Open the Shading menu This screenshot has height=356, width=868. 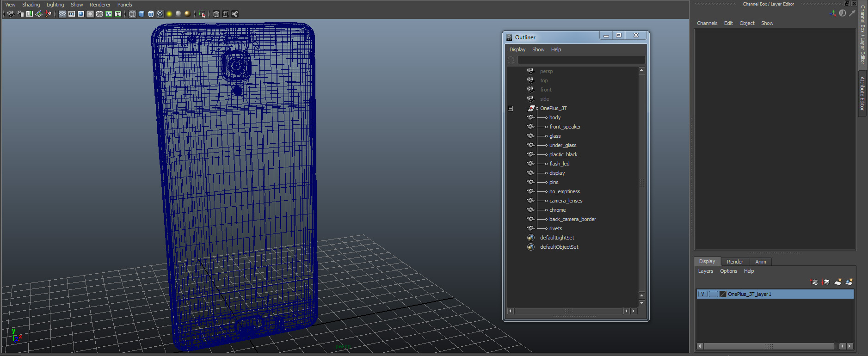coord(31,5)
